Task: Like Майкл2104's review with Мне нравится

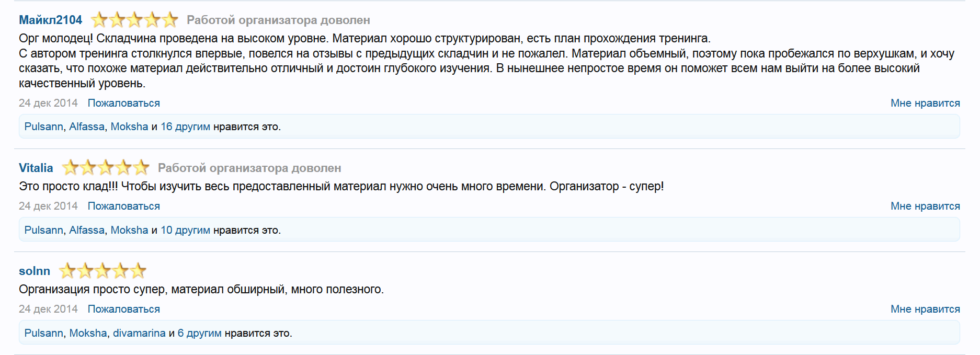Action: (x=925, y=103)
